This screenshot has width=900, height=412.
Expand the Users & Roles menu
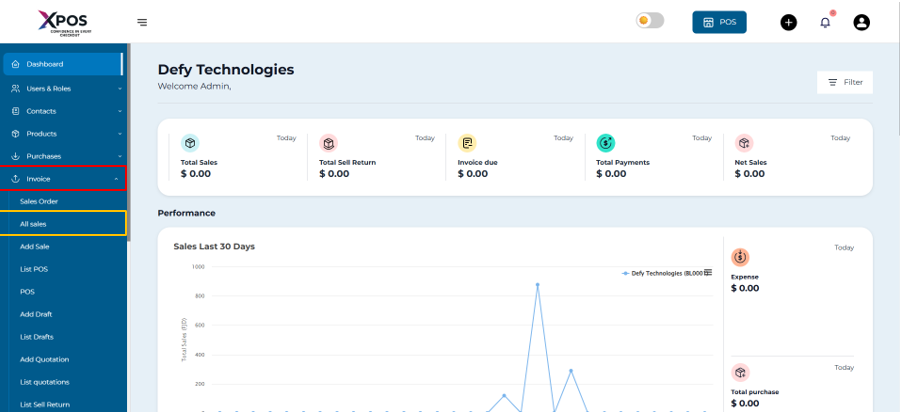(x=64, y=88)
